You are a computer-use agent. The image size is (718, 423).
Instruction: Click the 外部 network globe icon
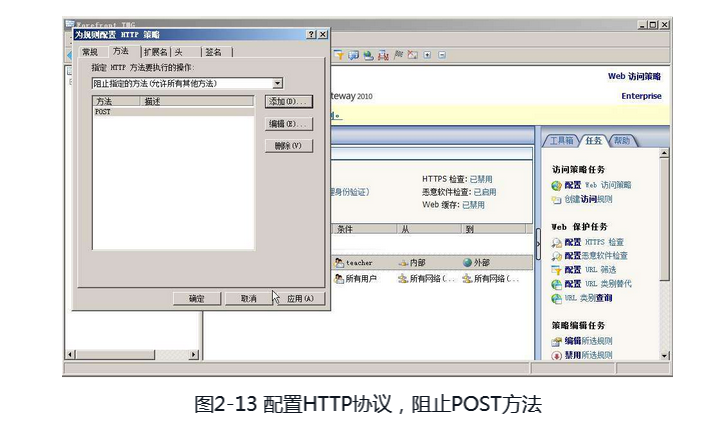[x=467, y=263]
